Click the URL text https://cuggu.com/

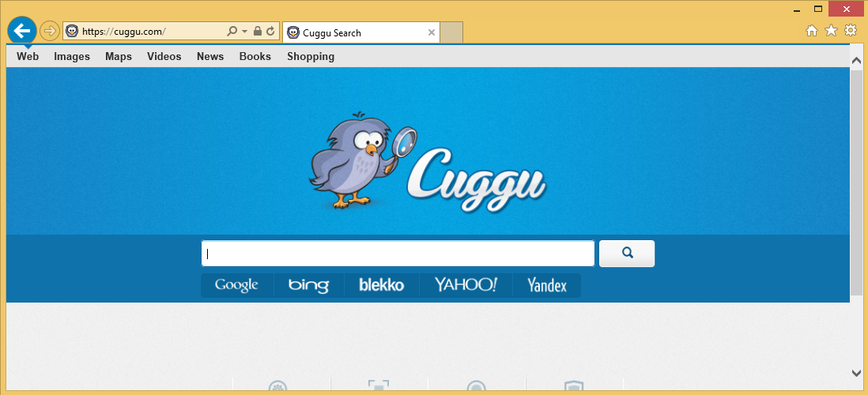(124, 32)
